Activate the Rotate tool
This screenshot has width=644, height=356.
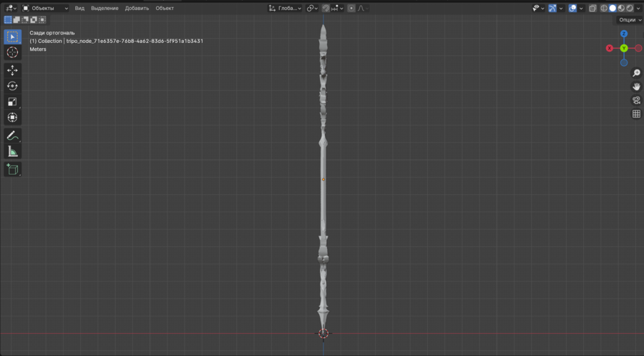point(12,86)
